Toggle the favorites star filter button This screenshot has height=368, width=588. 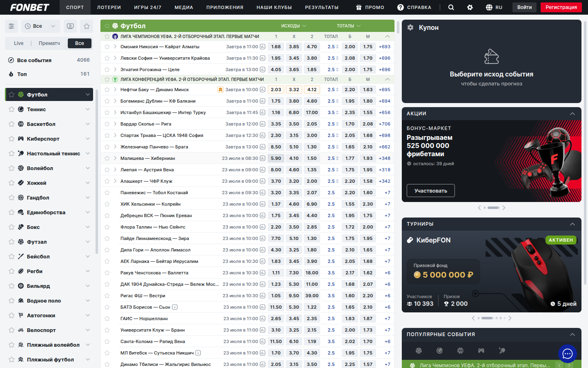pos(87,26)
